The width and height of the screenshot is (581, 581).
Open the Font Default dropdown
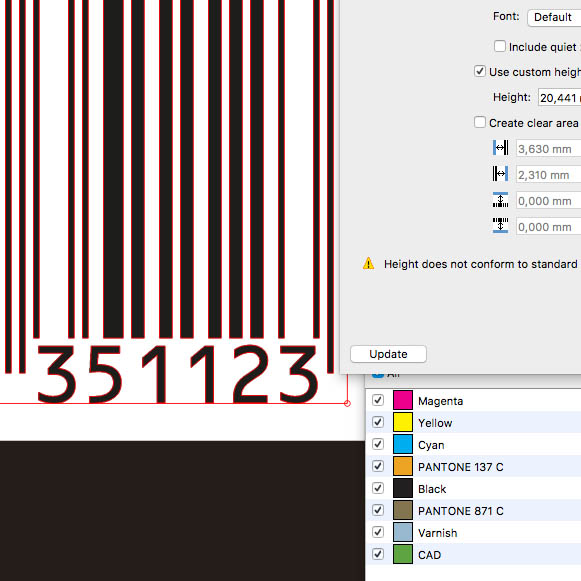554,17
